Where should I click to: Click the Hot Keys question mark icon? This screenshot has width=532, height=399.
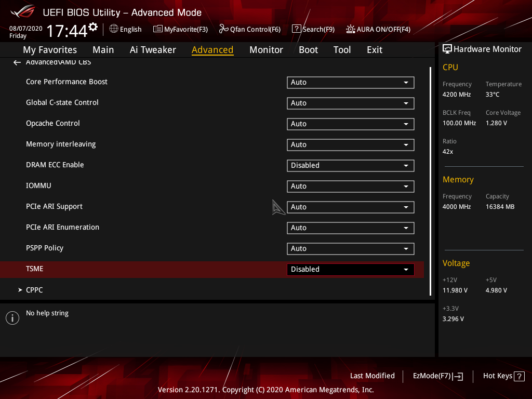(519, 376)
